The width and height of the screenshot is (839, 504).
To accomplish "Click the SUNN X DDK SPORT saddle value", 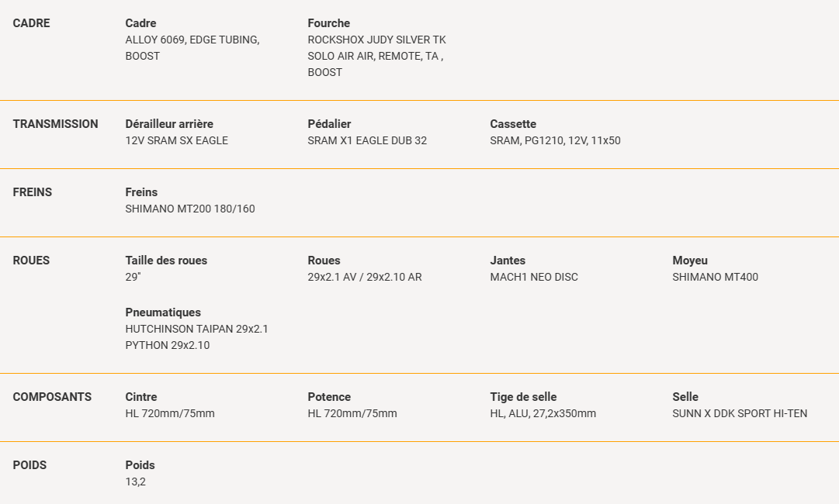I will click(x=740, y=413).
